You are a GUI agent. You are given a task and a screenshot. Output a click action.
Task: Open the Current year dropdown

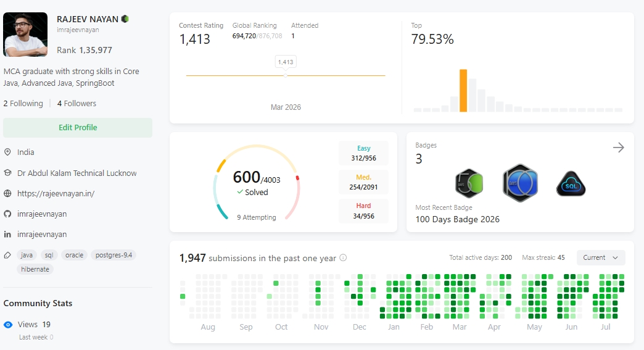(601, 257)
